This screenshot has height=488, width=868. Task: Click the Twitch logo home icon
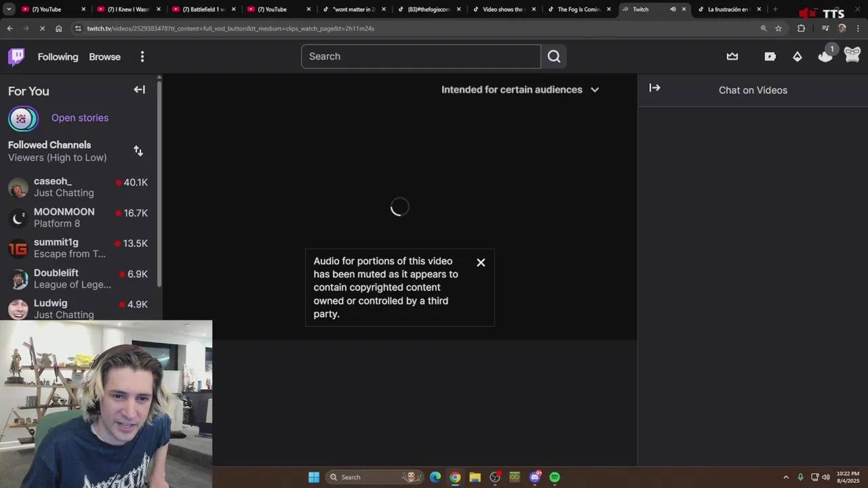(x=16, y=57)
